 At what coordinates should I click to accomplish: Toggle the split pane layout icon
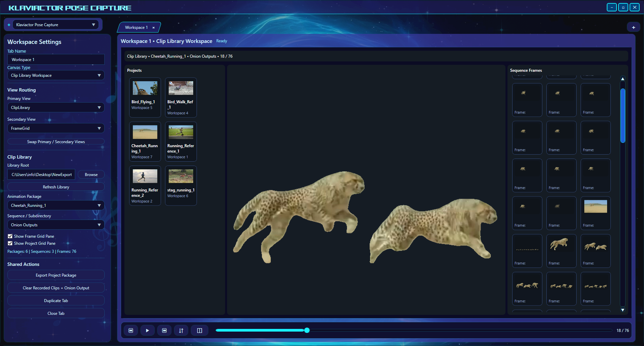coord(200,331)
